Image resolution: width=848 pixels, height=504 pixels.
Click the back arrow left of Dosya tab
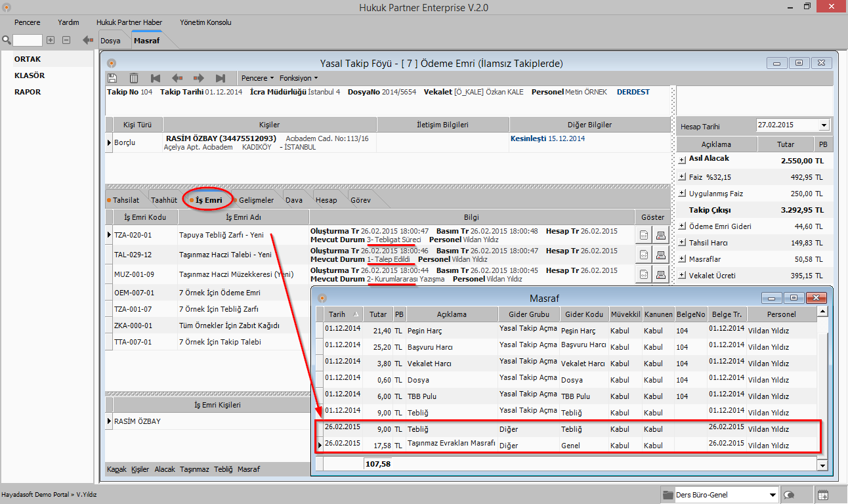point(88,40)
